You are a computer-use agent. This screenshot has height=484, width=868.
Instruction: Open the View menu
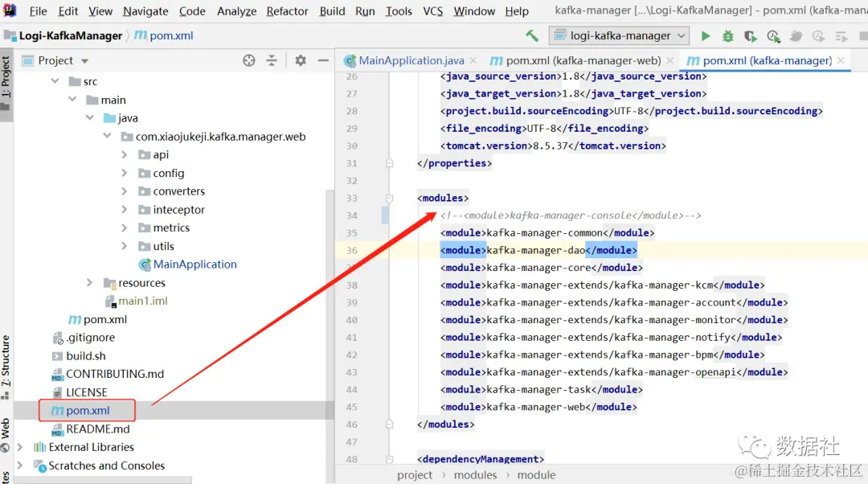coord(100,11)
